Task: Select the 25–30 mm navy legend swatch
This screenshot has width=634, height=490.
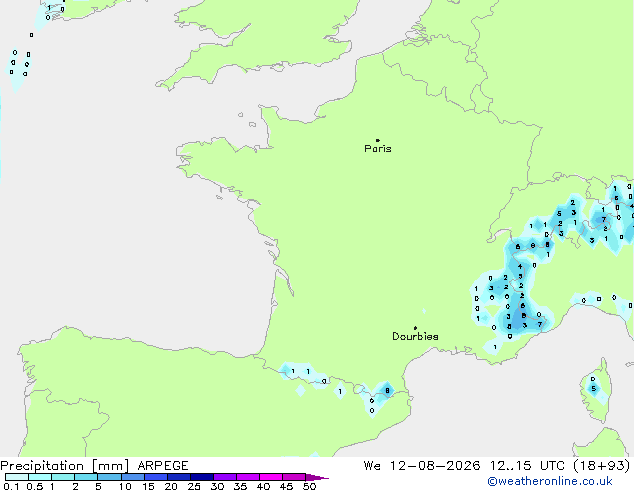Action: pos(202,477)
